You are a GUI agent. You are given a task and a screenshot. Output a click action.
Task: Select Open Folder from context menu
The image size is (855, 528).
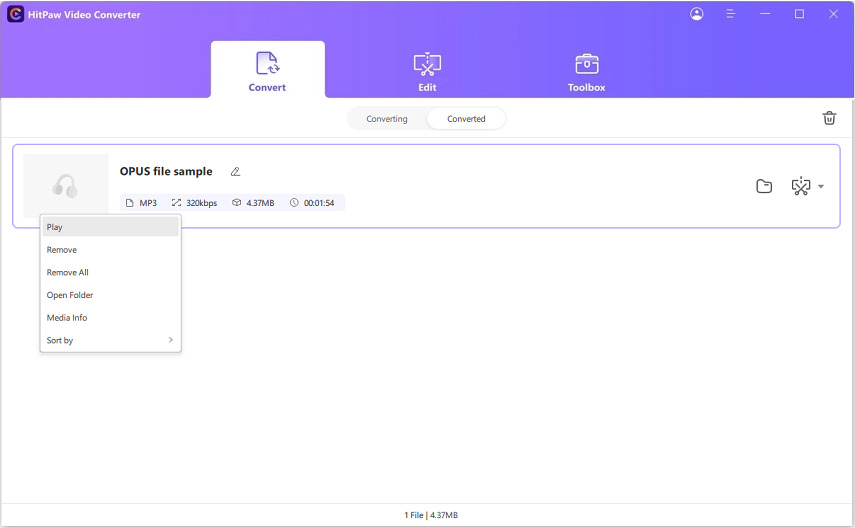(x=111, y=295)
